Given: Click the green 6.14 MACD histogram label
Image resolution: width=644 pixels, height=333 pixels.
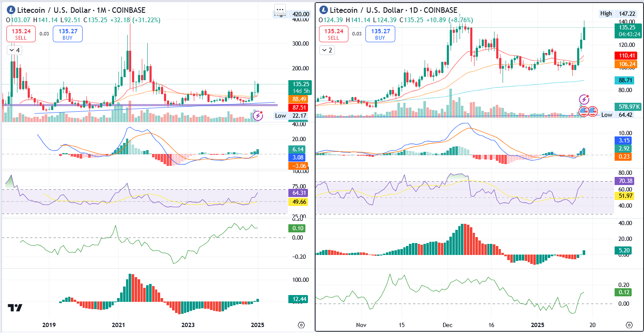Looking at the screenshot, I should (298, 149).
